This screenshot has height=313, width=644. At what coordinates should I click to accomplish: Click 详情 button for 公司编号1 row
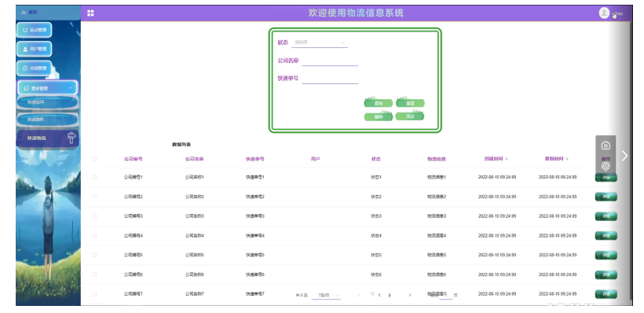tap(606, 178)
